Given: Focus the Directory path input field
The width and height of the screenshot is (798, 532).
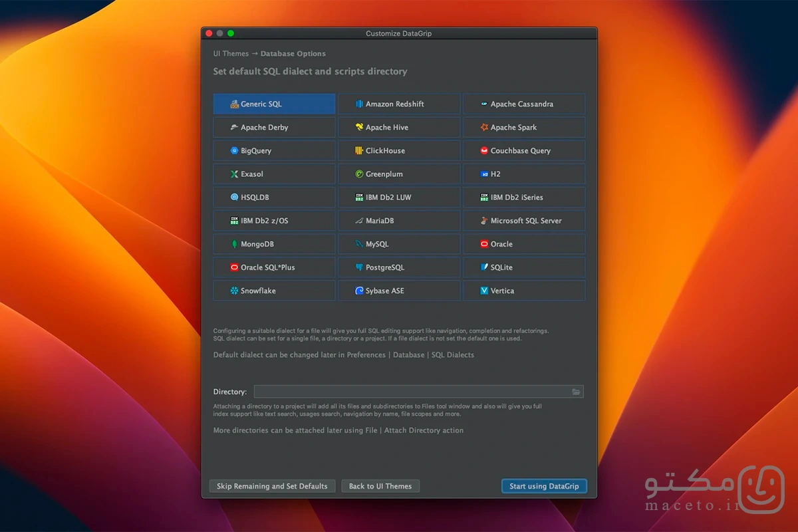Looking at the screenshot, I should coord(418,392).
